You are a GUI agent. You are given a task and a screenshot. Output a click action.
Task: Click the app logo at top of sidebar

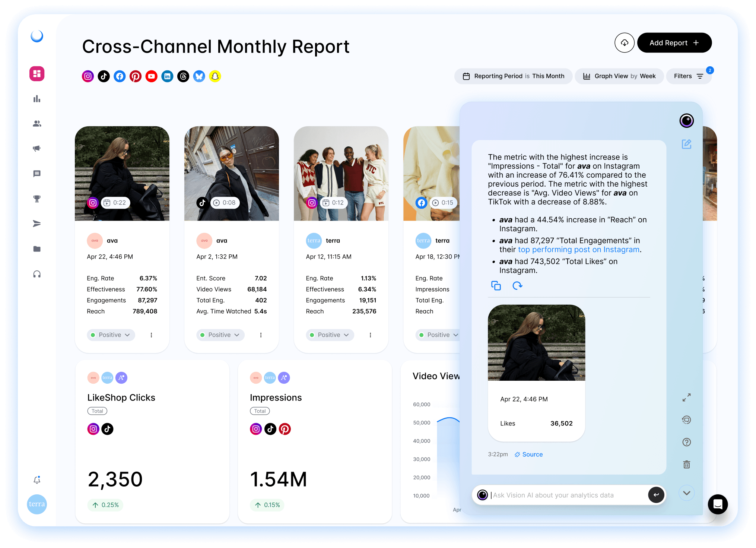click(37, 36)
